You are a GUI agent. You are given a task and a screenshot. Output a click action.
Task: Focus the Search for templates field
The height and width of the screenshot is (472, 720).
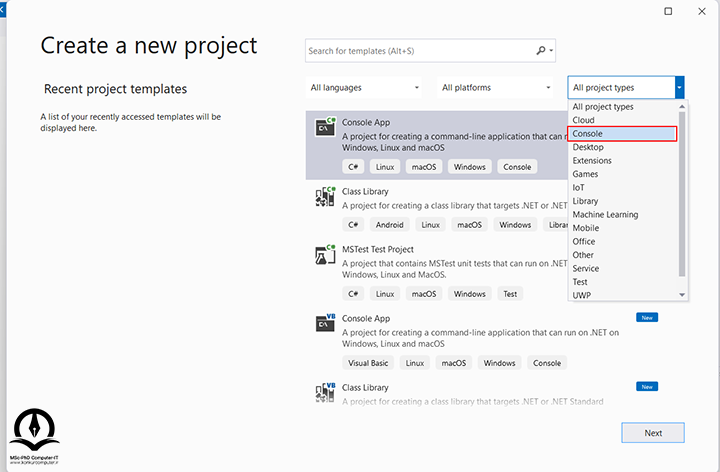pyautogui.click(x=430, y=51)
